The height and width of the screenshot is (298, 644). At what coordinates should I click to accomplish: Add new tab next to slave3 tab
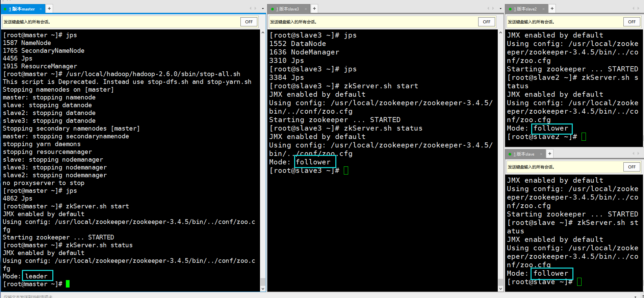tap(314, 8)
